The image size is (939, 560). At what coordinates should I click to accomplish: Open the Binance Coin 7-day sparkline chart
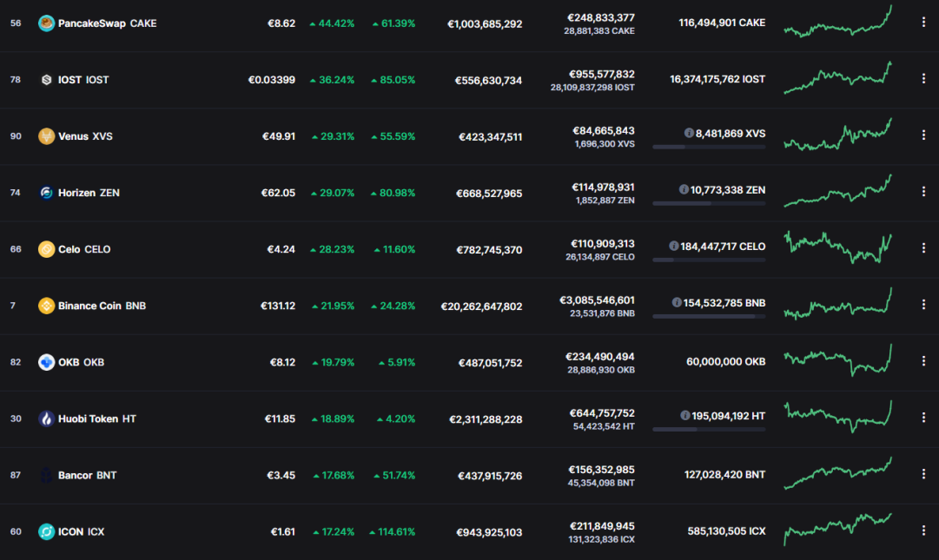(837, 304)
